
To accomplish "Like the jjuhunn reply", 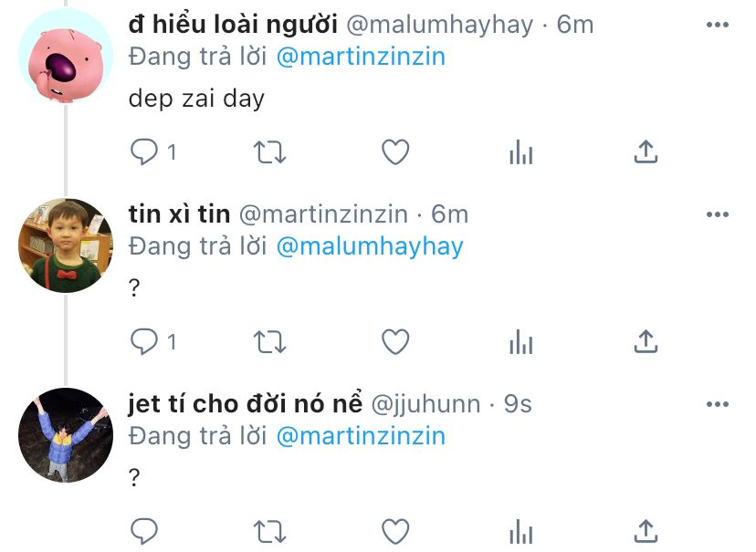I will [395, 531].
